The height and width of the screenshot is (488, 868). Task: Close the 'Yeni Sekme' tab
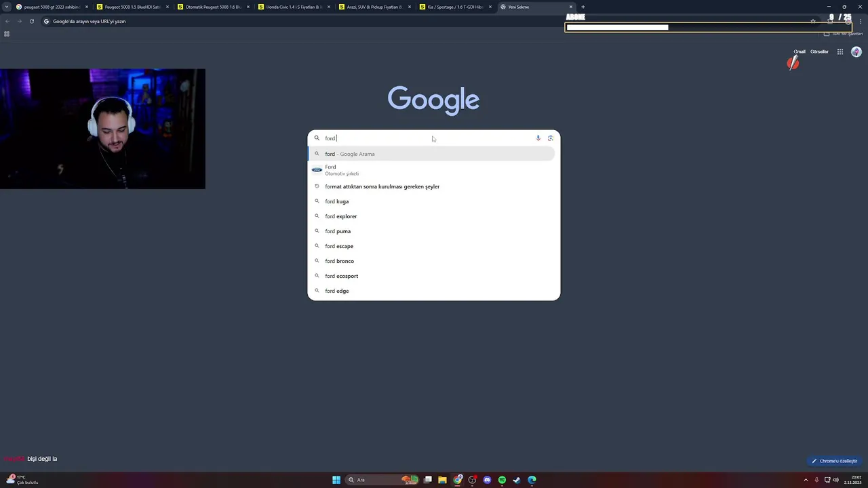(571, 7)
